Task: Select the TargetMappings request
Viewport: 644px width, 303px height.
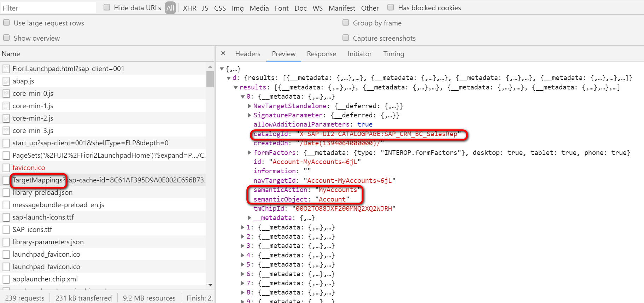Action: [103, 180]
